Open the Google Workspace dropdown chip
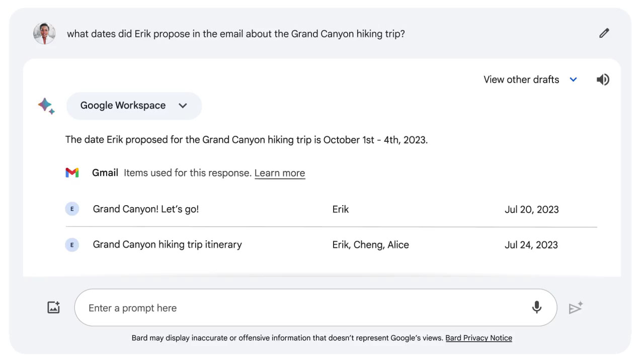The height and width of the screenshot is (362, 644). tap(134, 106)
